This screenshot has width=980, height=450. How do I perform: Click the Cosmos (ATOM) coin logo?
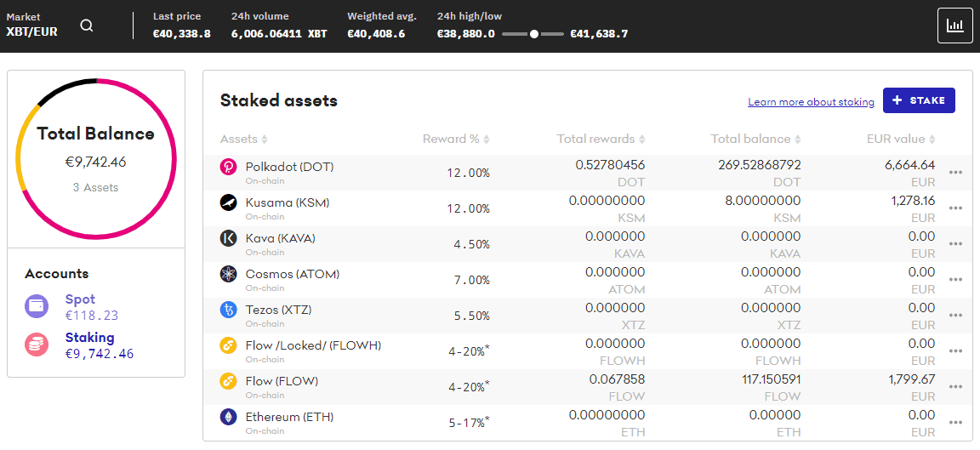click(228, 274)
